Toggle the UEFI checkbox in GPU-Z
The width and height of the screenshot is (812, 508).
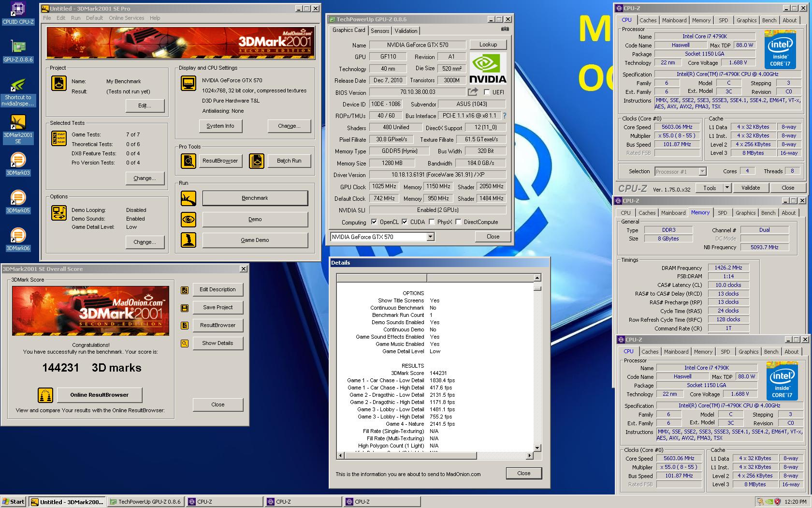pos(487,92)
